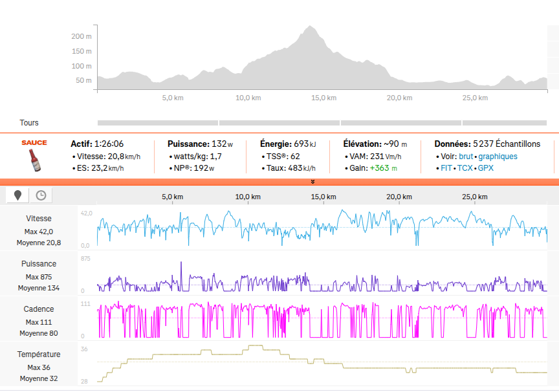
Task: Select the first lap bar in Tours
Action: tap(158, 123)
